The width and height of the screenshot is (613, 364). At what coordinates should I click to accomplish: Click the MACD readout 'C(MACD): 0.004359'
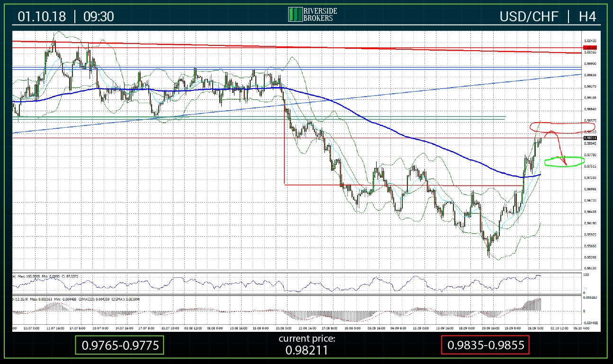pyautogui.click(x=93, y=299)
